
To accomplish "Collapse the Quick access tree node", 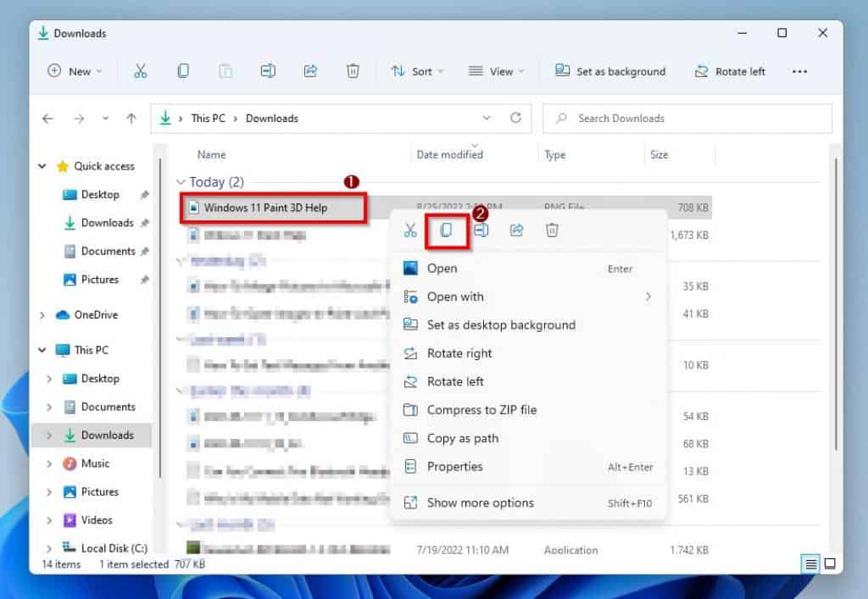I will 42,166.
